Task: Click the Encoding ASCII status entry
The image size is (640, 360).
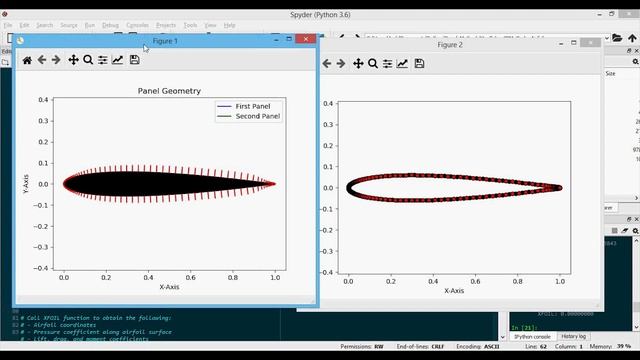Action: (478, 347)
